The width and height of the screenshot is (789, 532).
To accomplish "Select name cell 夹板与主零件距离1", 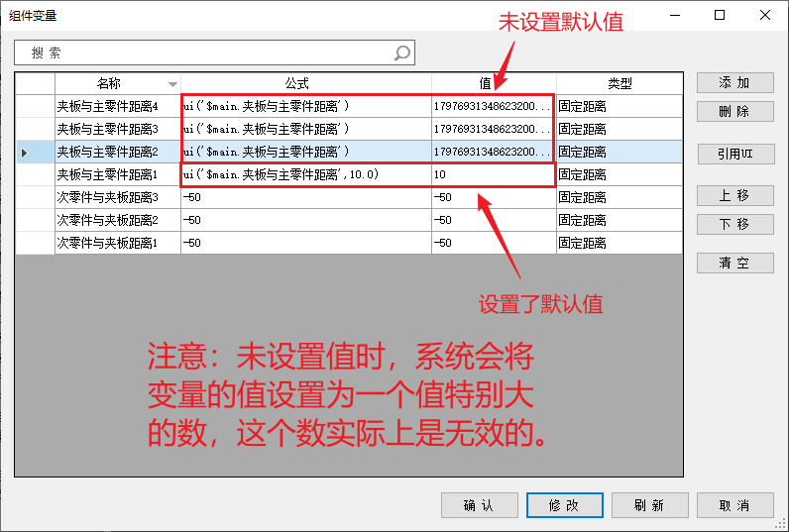I will (x=118, y=174).
